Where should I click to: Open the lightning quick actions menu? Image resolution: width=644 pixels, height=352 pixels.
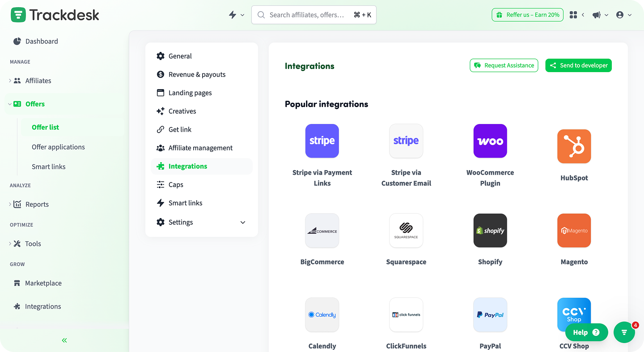coord(237,15)
